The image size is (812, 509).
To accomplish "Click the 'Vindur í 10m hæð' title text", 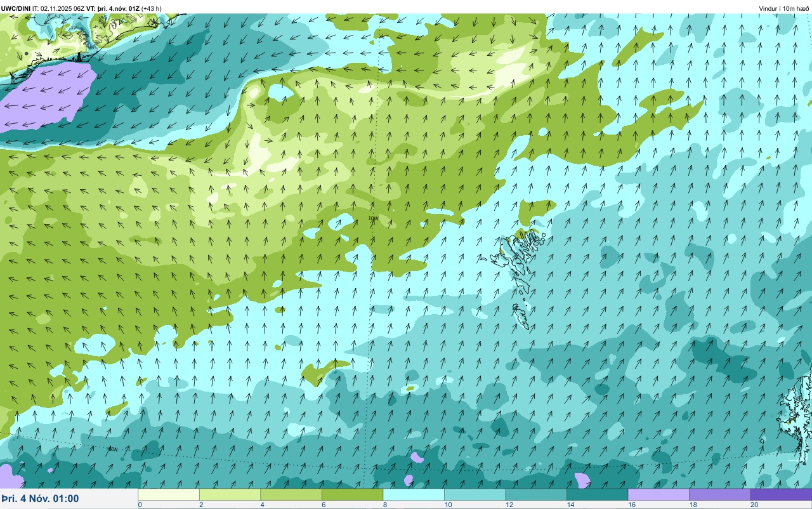I will [783, 8].
